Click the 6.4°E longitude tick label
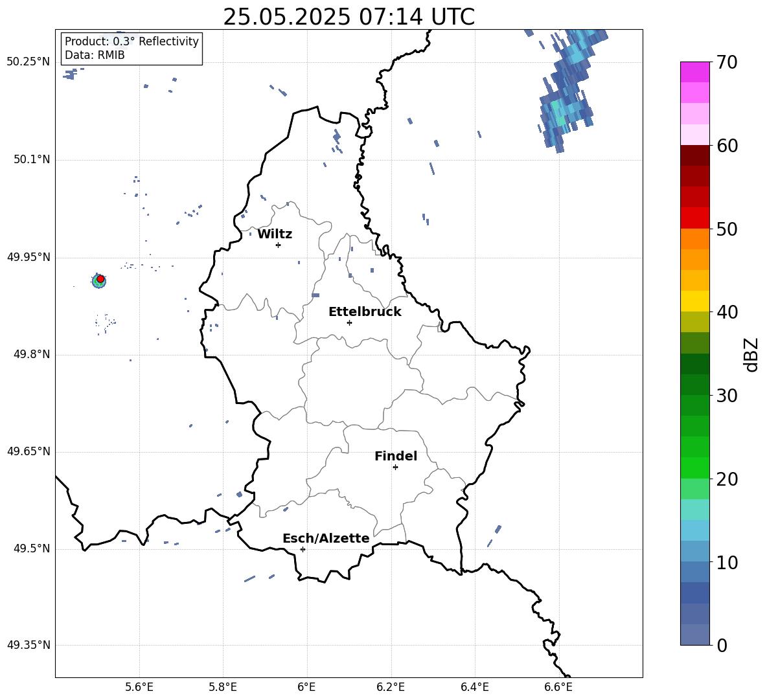The height and width of the screenshot is (700, 767). tap(474, 687)
